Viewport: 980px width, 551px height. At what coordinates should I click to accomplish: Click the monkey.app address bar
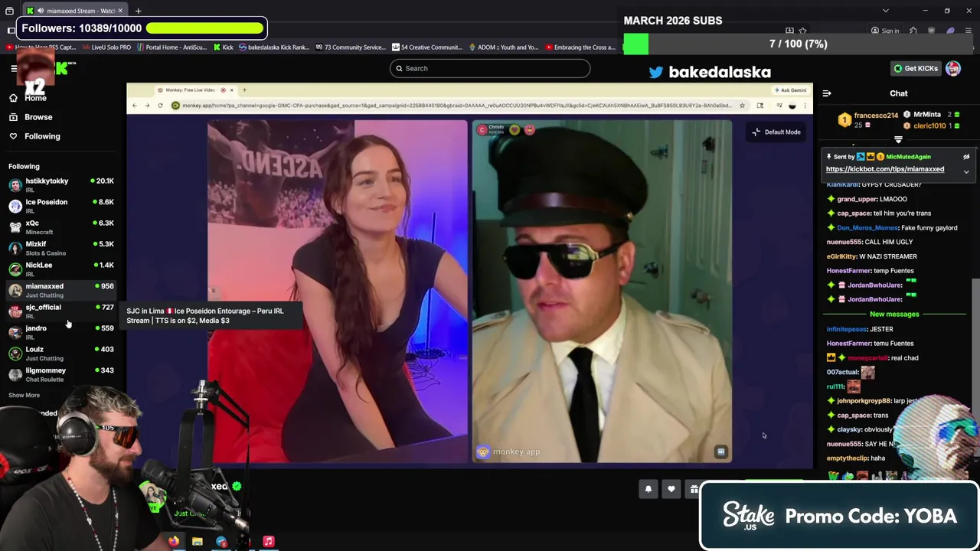click(x=459, y=106)
